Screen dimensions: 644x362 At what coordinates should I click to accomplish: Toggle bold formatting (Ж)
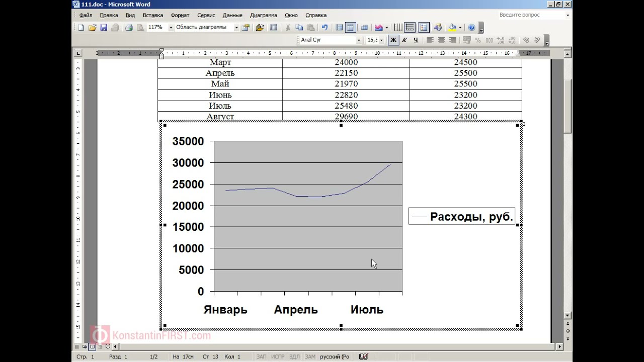[393, 40]
